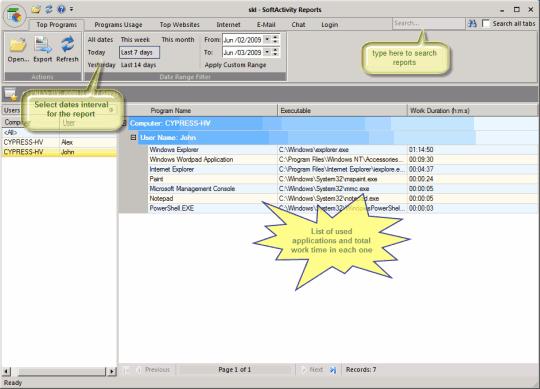Click the Refresh icon in Actions
The width and height of the screenshot is (540, 389).
click(68, 45)
